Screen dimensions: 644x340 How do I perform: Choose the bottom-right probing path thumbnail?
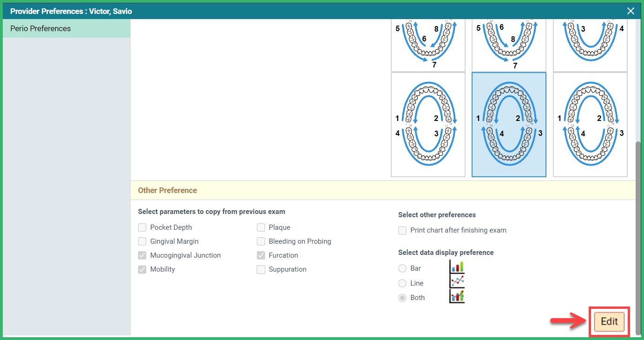pos(590,125)
